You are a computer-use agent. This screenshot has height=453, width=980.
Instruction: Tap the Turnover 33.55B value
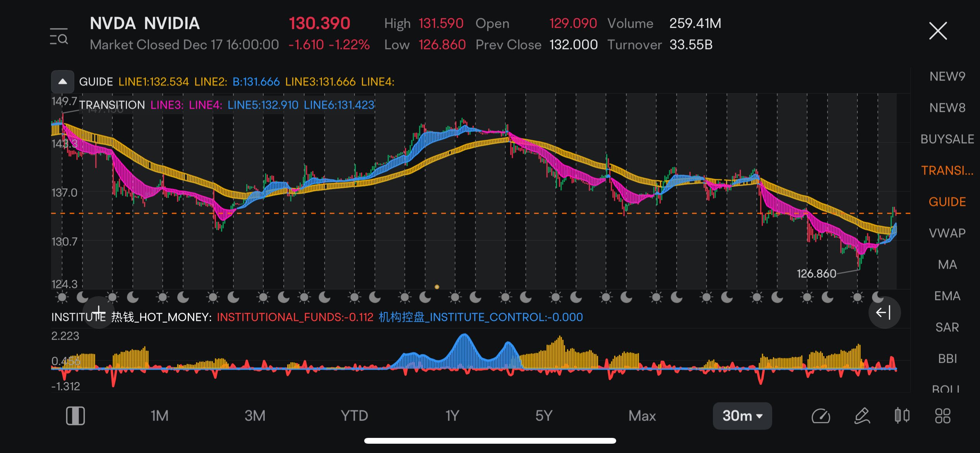(x=691, y=45)
